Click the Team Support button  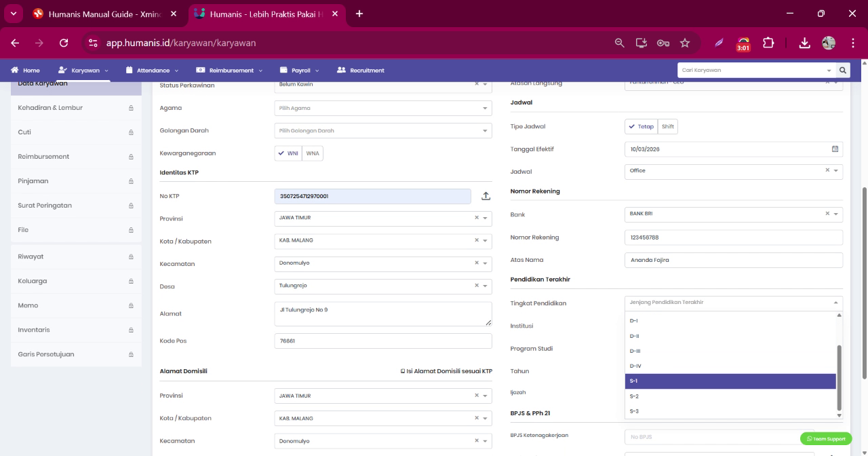[x=826, y=439]
